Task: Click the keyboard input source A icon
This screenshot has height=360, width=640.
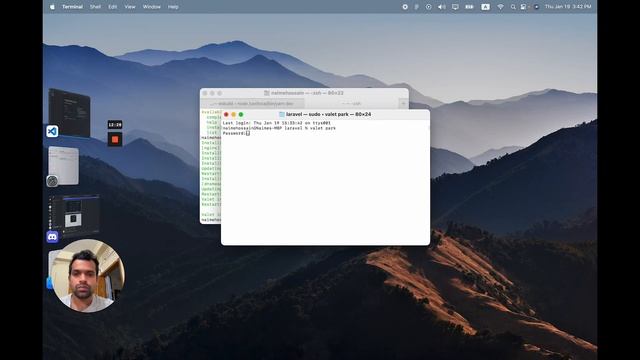Action: coord(485,7)
